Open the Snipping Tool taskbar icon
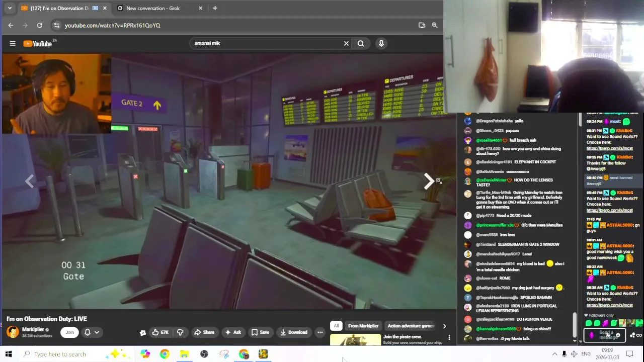644x362 pixels. tap(224, 354)
